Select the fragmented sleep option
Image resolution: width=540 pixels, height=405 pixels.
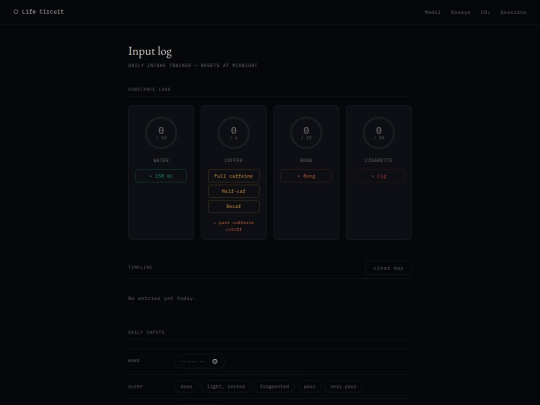pos(274,386)
